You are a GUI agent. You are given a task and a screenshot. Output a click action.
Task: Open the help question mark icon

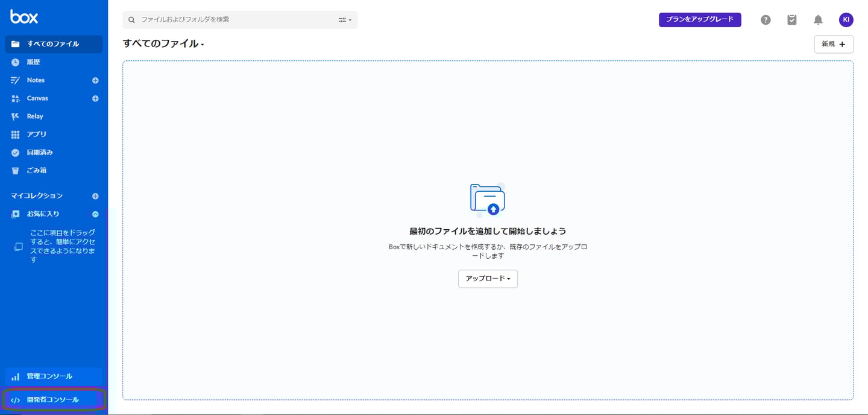click(765, 19)
